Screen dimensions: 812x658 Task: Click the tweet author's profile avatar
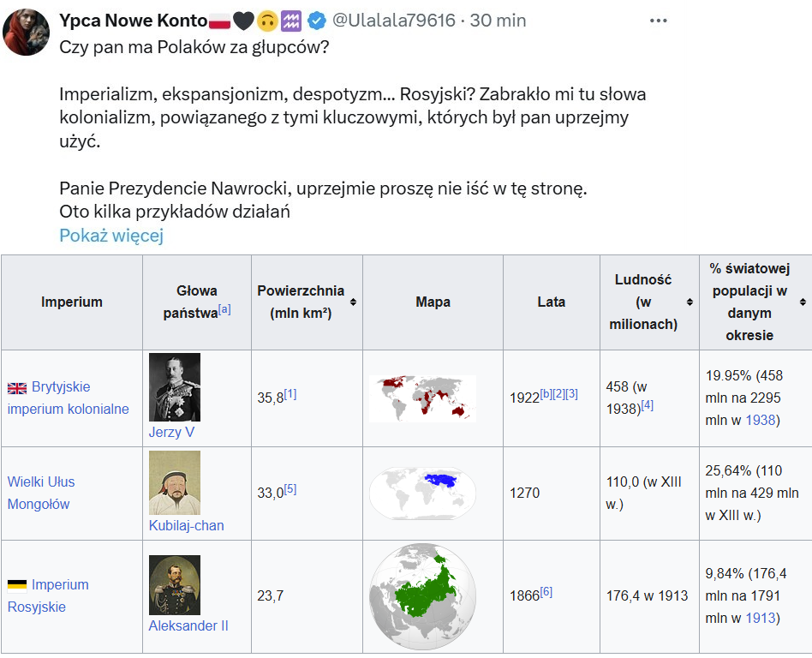click(26, 33)
